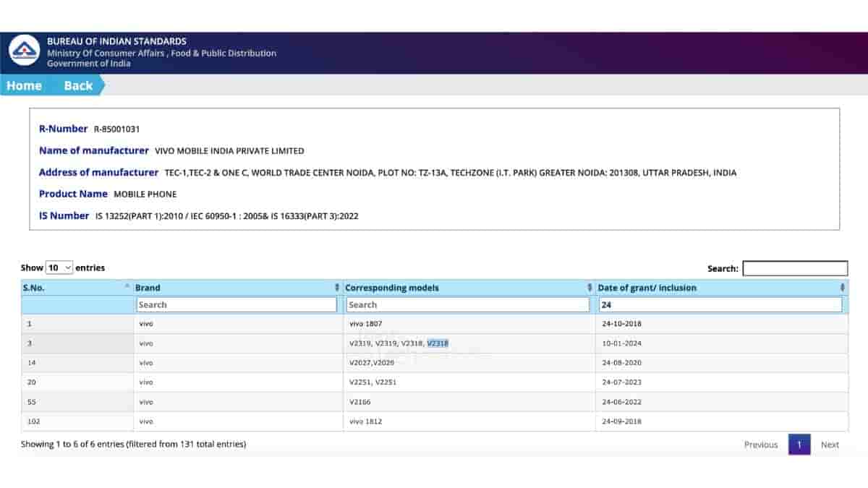Click the highlighted V2318 model text
The image size is (868, 488).
[438, 343]
